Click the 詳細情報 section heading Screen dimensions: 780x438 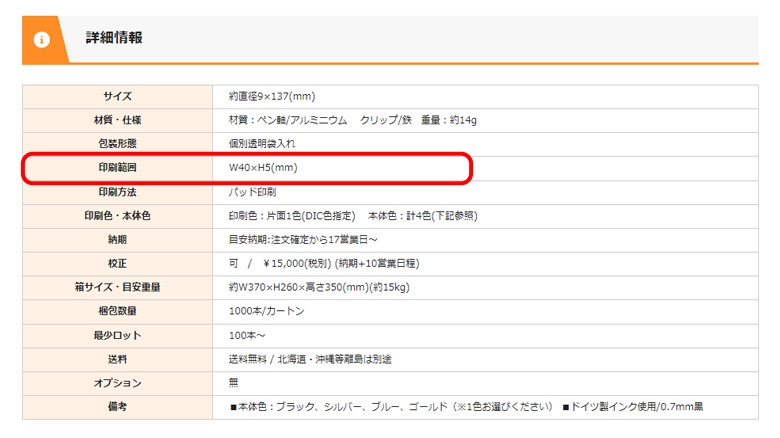pos(114,39)
